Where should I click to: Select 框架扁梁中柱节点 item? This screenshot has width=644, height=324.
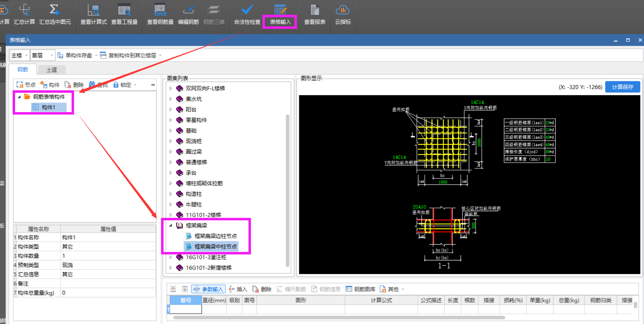(211, 246)
